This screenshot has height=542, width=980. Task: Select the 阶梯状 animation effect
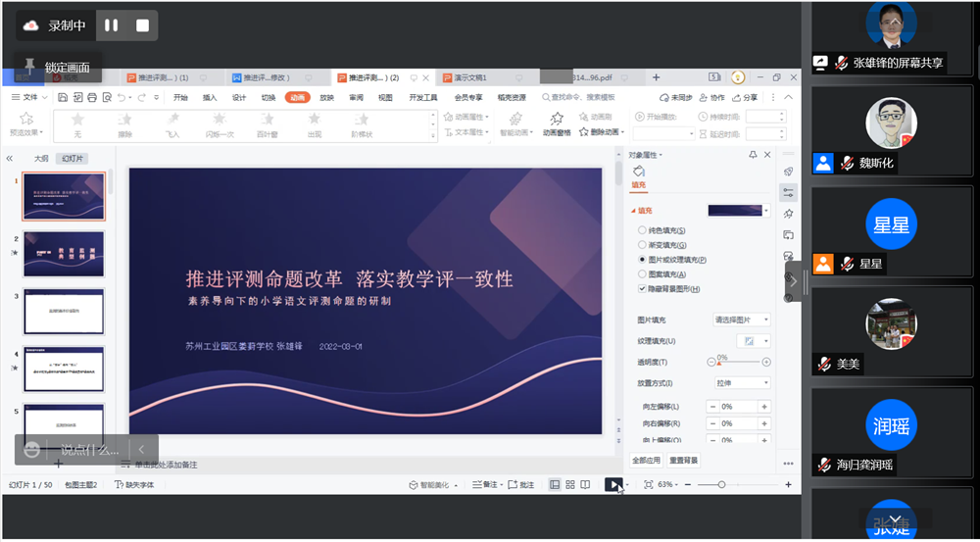tap(362, 125)
